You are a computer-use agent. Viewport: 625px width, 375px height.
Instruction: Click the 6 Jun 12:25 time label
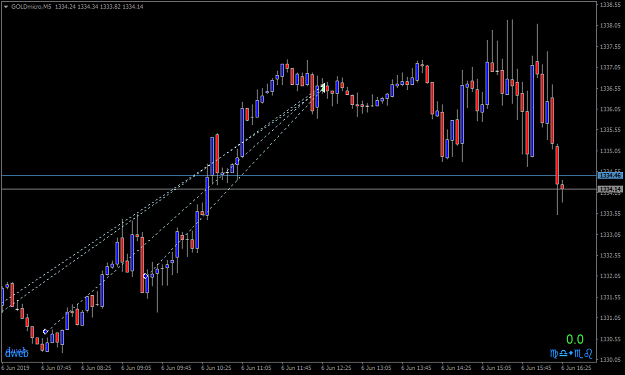tap(336, 368)
